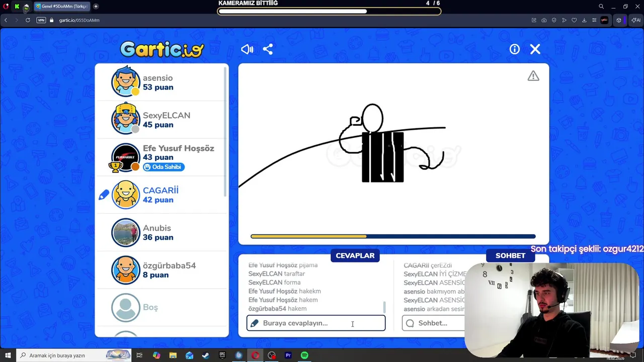This screenshot has width=644, height=362.
Task: Exit the room with the X icon
Action: [x=535, y=49]
